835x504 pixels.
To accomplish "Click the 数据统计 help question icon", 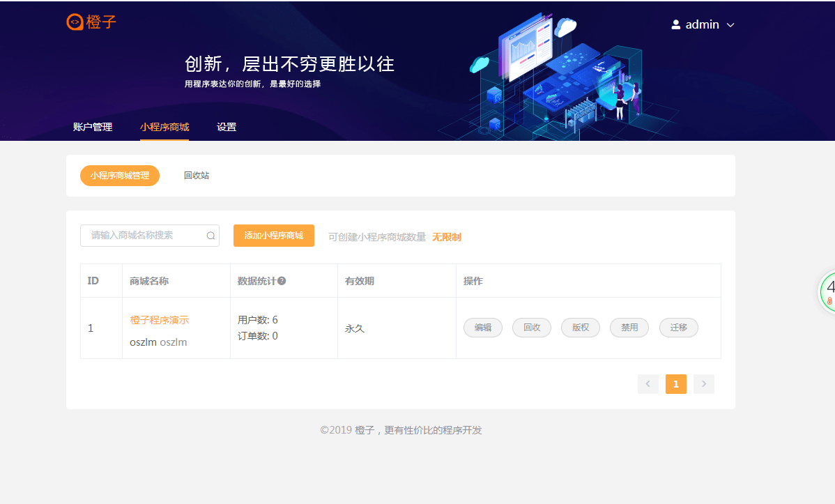I will click(282, 281).
